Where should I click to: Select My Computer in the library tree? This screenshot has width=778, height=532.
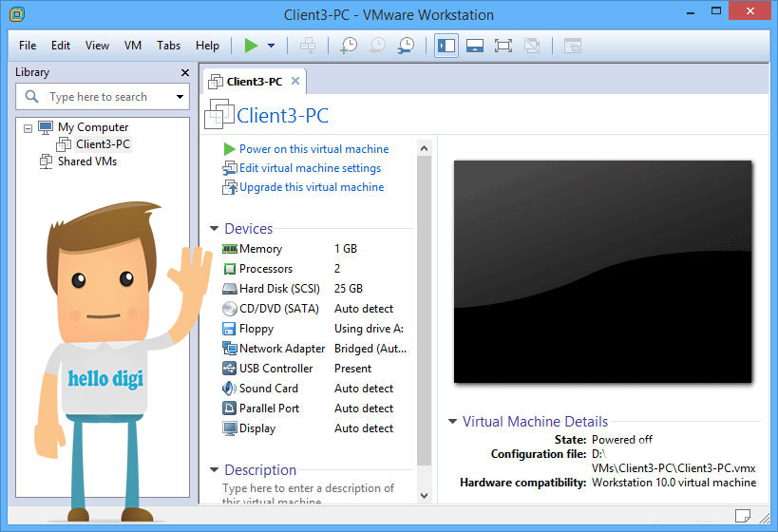(93, 127)
